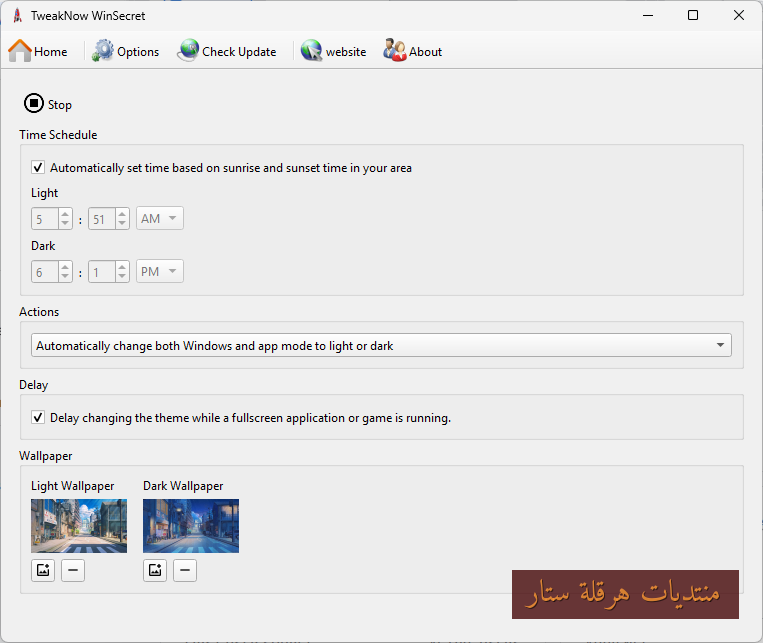Click the Light minutes input field
Viewport: 763px width, 643px height.
pyautogui.click(x=102, y=219)
